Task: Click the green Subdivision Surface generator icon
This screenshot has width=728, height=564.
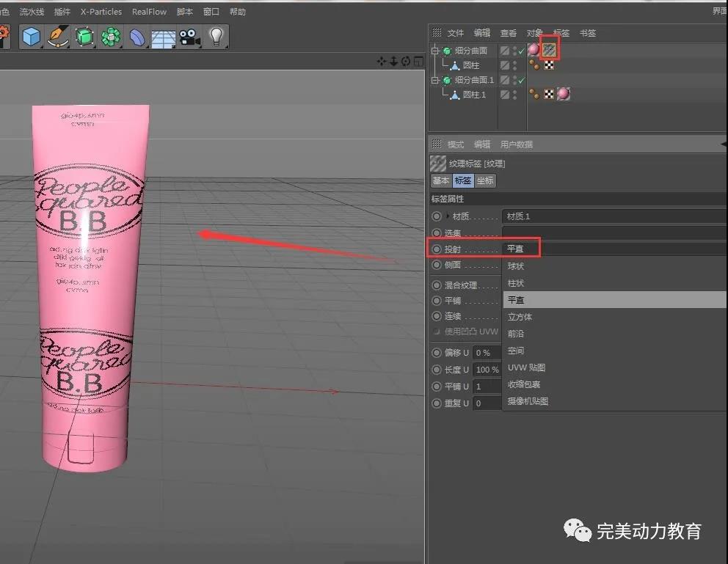Action: pyautogui.click(x=84, y=36)
